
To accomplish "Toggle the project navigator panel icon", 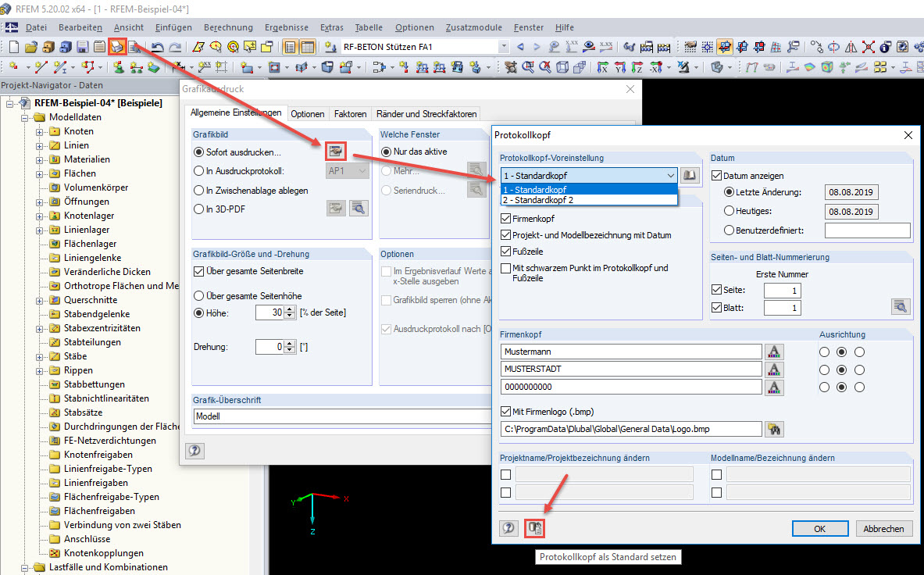I will point(290,47).
